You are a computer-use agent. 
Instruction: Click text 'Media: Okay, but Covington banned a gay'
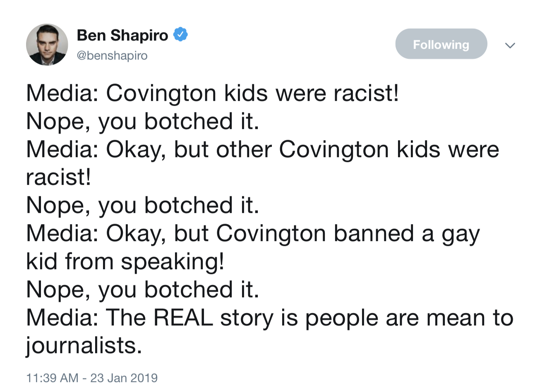click(253, 234)
